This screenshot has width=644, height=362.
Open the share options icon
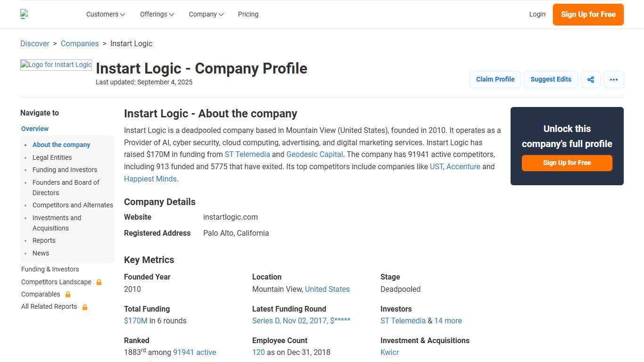coord(590,79)
